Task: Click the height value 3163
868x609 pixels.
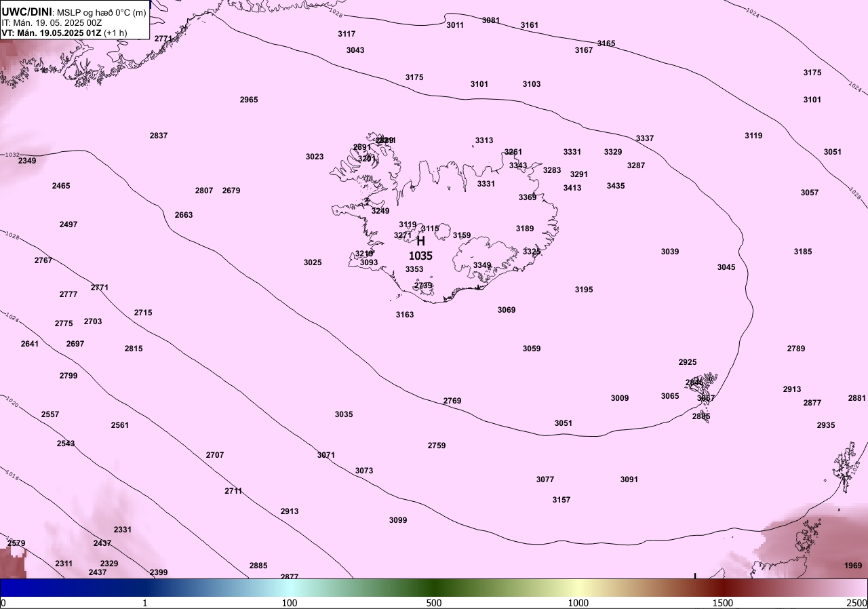Action: pos(405,315)
